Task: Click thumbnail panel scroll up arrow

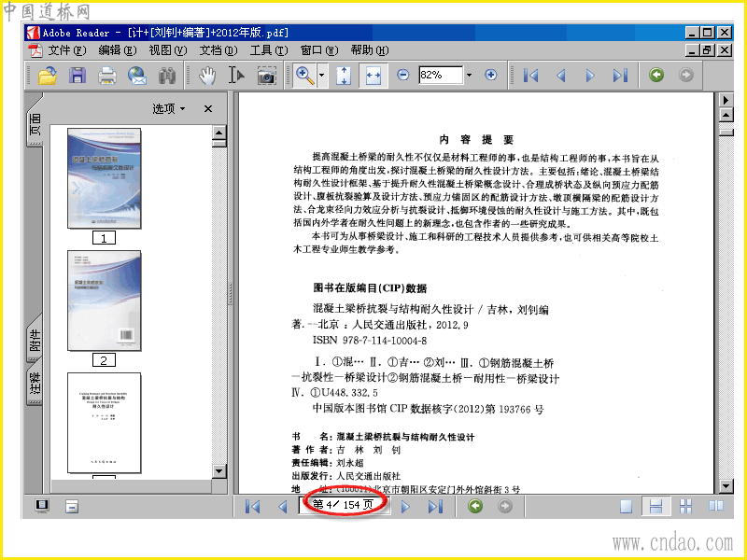Action: 219,132
